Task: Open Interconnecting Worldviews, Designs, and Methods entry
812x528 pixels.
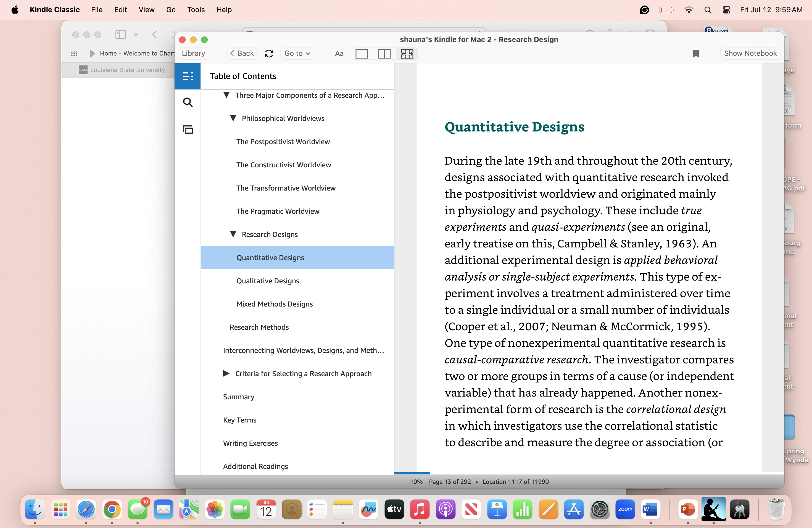Action: pos(303,350)
